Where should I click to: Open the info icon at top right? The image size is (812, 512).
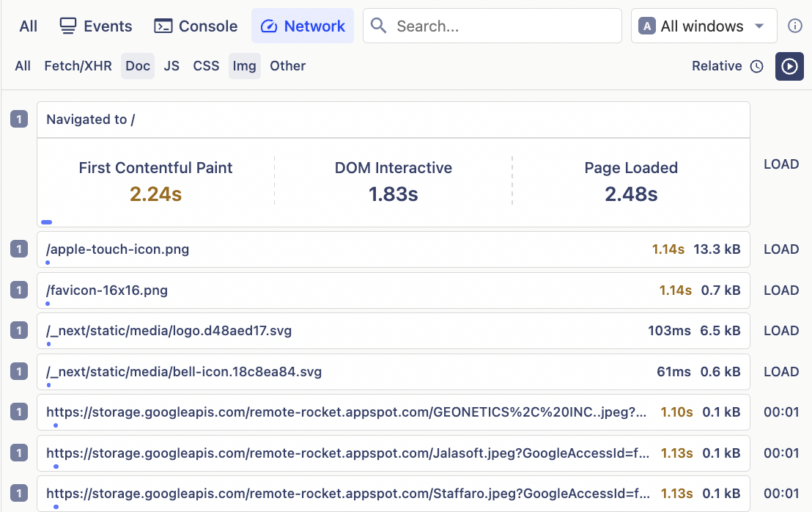[796, 26]
